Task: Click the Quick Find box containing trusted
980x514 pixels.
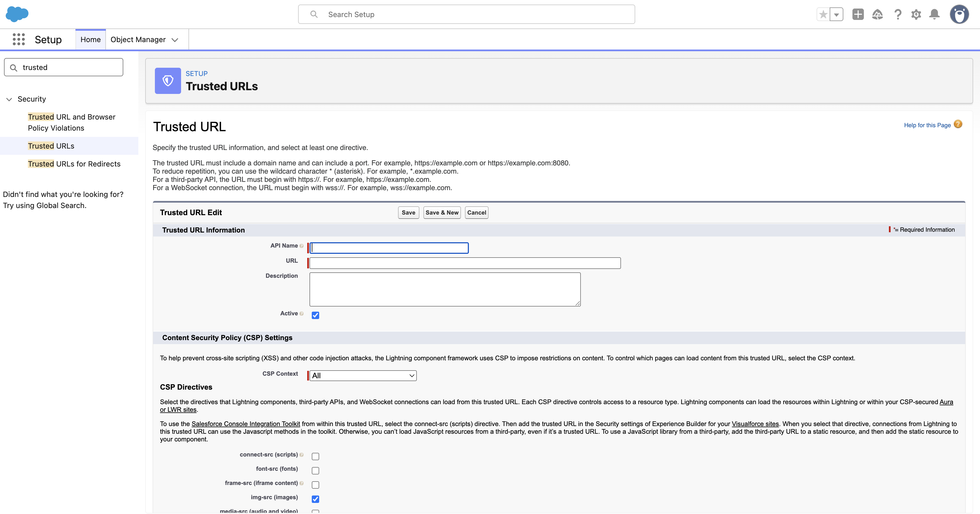Action: (63, 67)
